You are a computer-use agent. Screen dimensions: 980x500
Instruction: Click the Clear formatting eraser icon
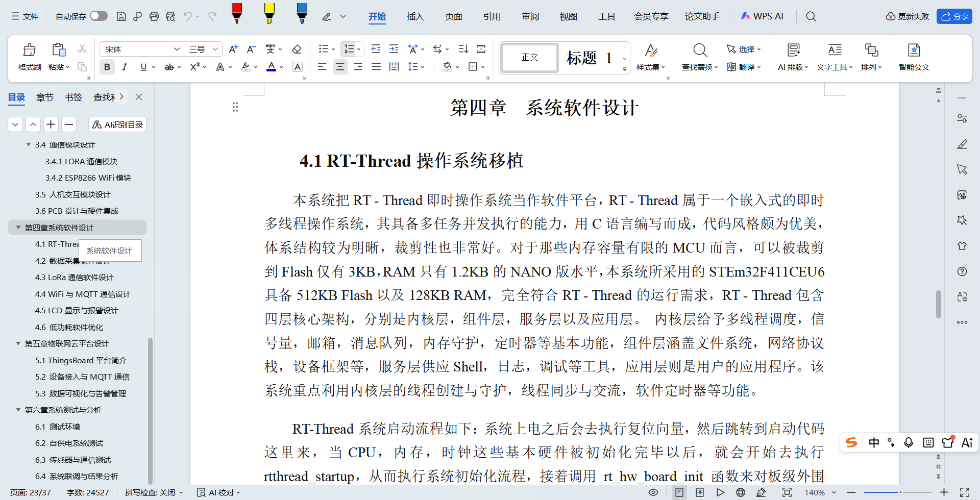click(297, 49)
